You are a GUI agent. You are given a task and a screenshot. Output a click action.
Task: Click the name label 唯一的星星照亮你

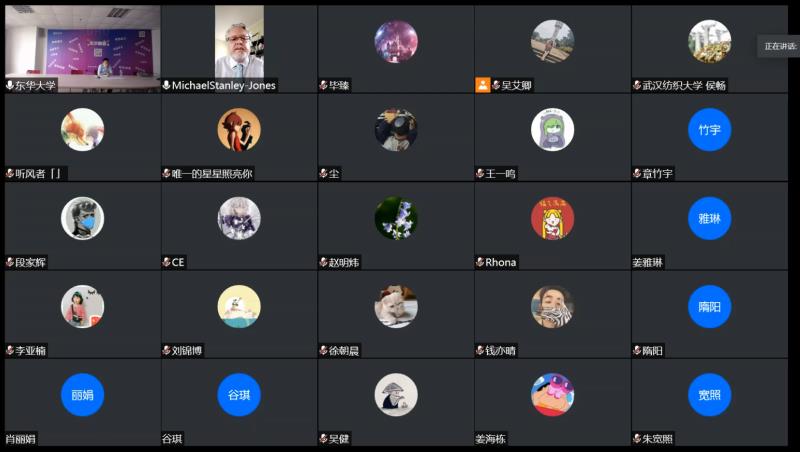point(212,174)
